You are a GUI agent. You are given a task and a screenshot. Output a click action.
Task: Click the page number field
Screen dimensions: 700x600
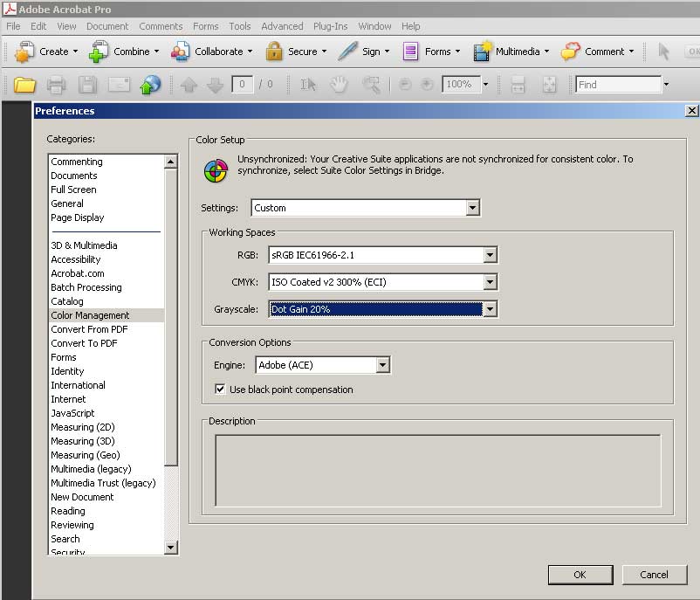(242, 84)
